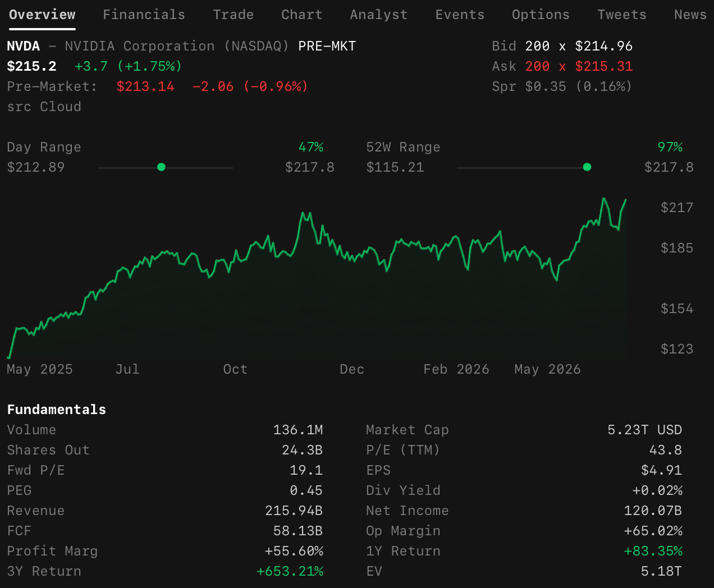Image resolution: width=714 pixels, height=588 pixels.
Task: Click the Revenue value 215.94B
Action: click(x=294, y=511)
